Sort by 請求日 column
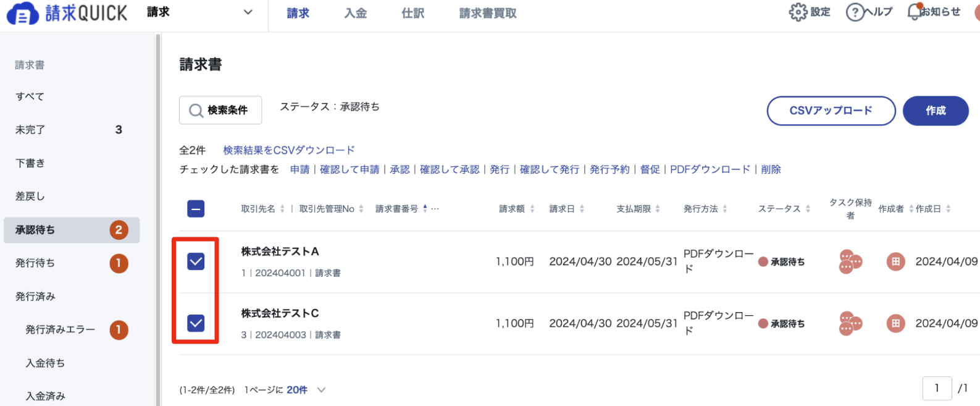Image resolution: width=980 pixels, height=406 pixels. 582,209
